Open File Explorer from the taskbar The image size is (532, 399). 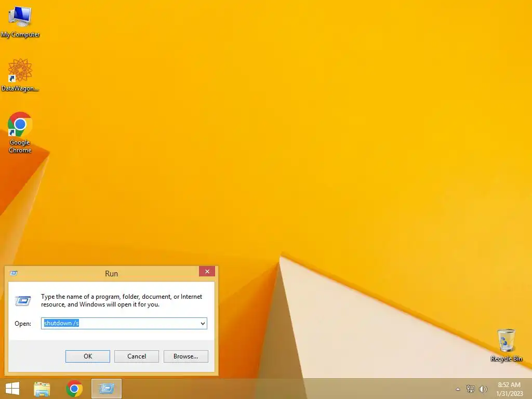(42, 389)
